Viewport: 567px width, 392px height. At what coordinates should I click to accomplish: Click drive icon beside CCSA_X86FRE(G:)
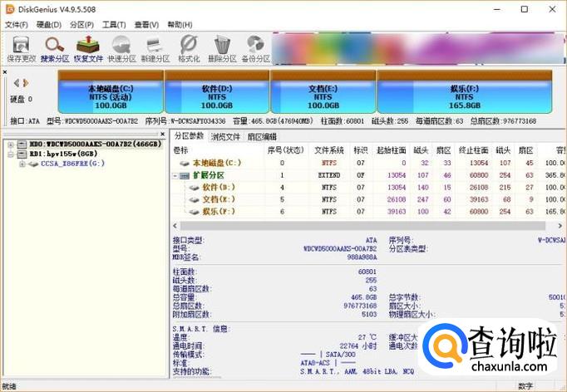tap(33, 164)
